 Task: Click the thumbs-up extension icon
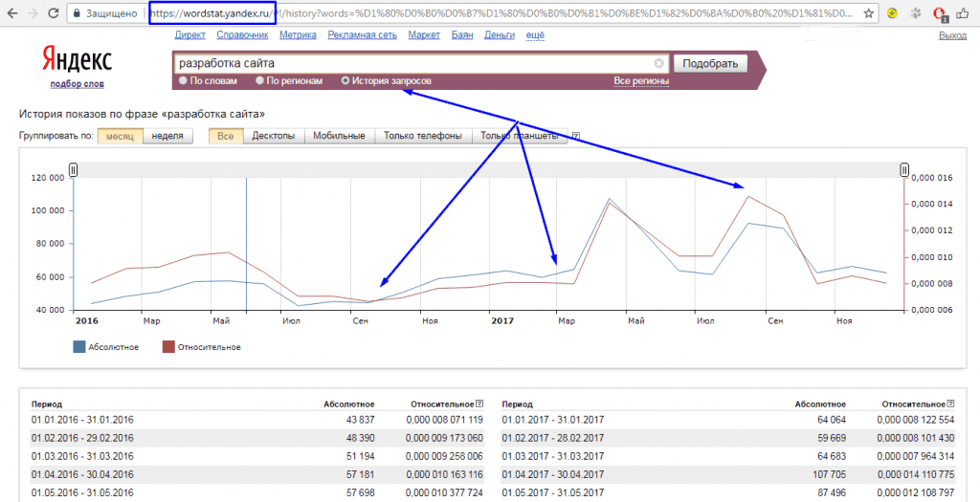coord(962,13)
